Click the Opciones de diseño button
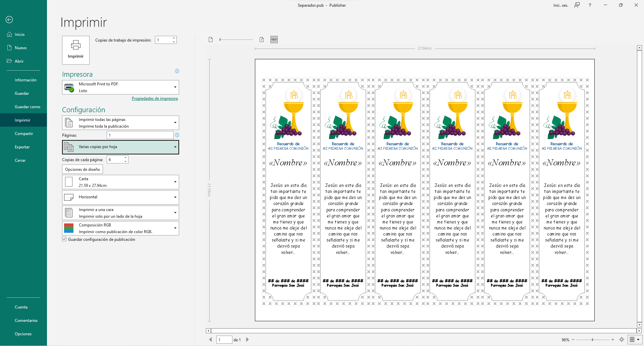 (x=83, y=169)
